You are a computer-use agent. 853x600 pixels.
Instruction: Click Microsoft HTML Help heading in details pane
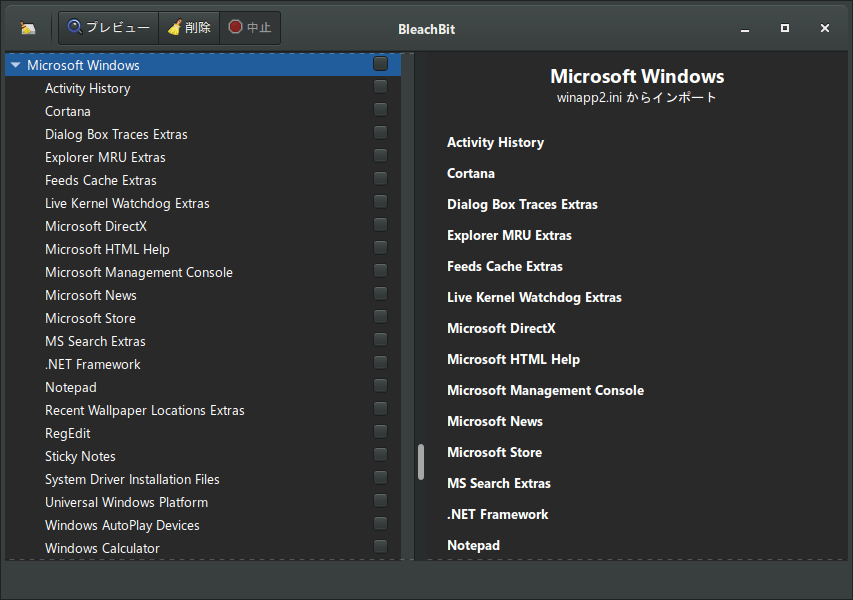coord(514,360)
